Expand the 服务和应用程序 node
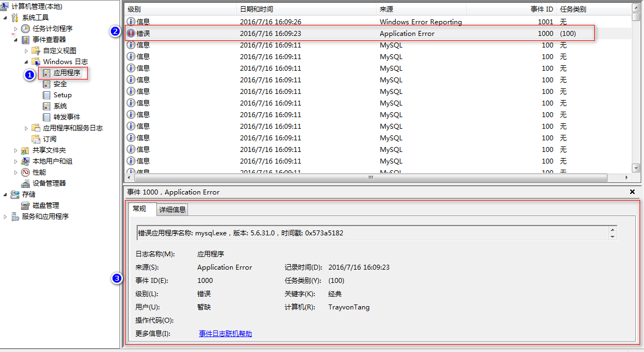This screenshot has width=644, height=352. tap(5, 217)
